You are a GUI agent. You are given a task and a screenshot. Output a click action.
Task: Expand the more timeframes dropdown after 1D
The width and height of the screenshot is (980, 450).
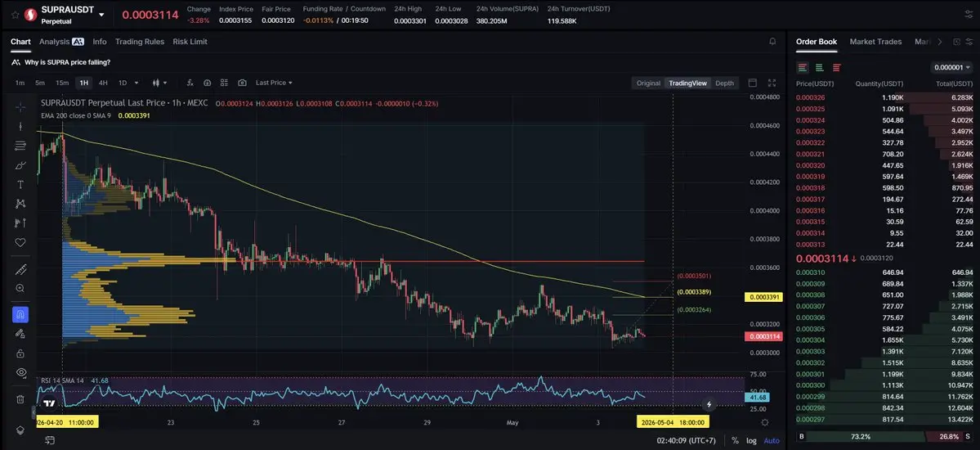[136, 83]
